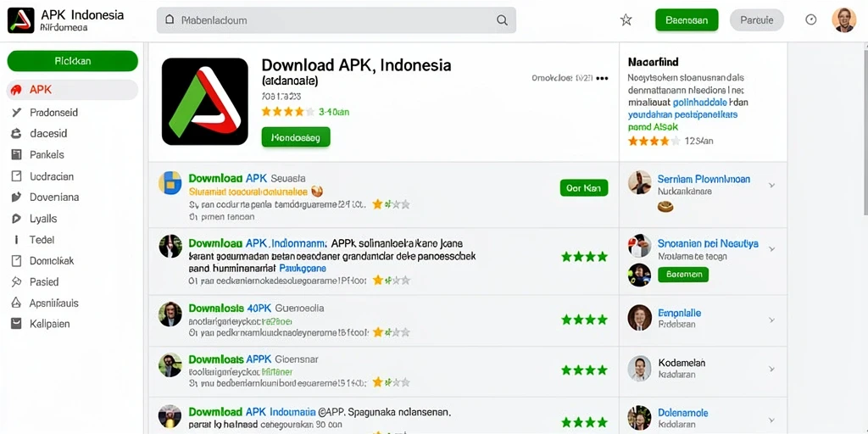868x434 pixels.
Task: Open Pankels in the sidebar
Action: pos(47,155)
